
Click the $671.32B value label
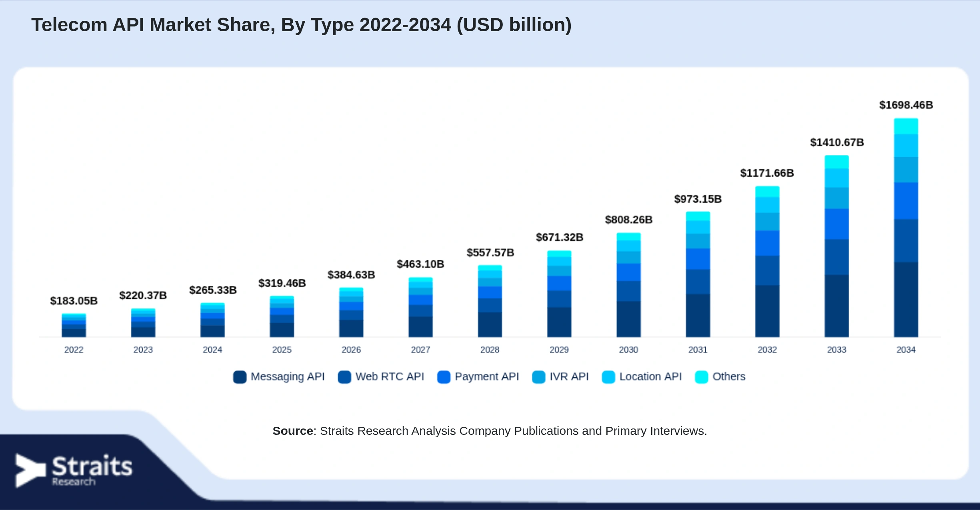(x=560, y=237)
